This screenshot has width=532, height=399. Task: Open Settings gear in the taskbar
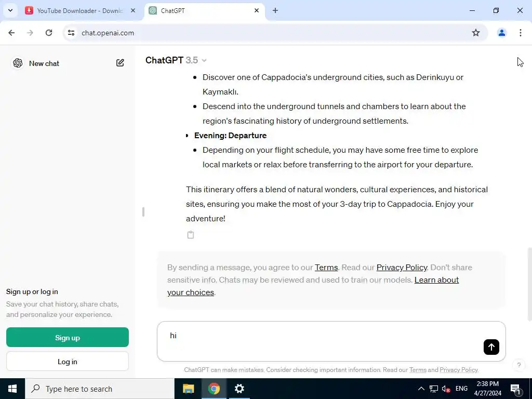[239, 389]
